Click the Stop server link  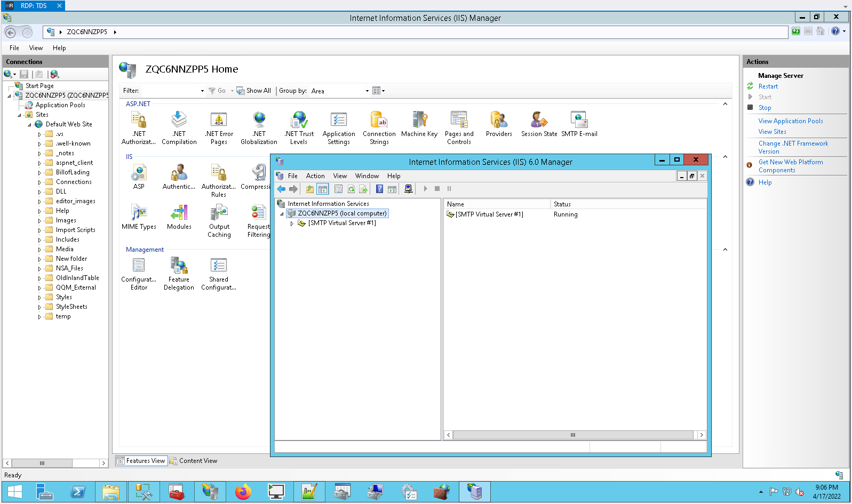click(765, 108)
